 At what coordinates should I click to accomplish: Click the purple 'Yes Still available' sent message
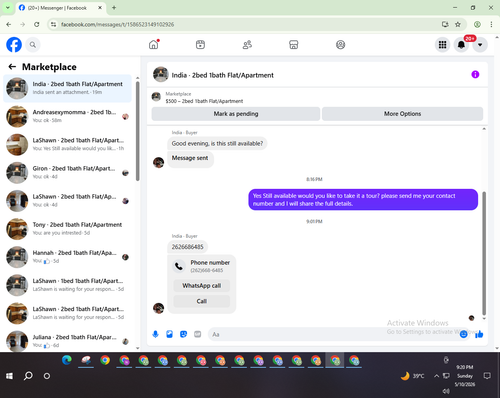coord(363,200)
